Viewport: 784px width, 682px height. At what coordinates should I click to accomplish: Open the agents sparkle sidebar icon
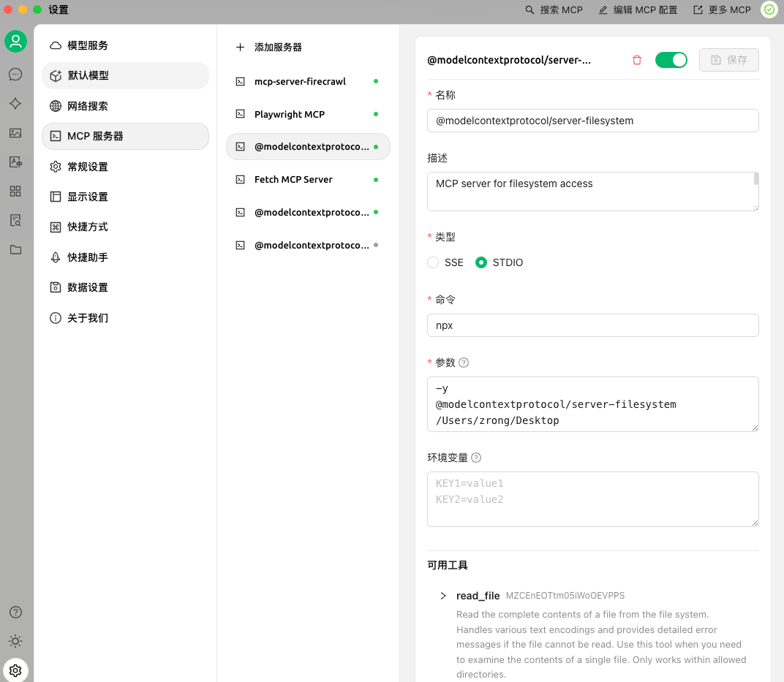coord(15,103)
